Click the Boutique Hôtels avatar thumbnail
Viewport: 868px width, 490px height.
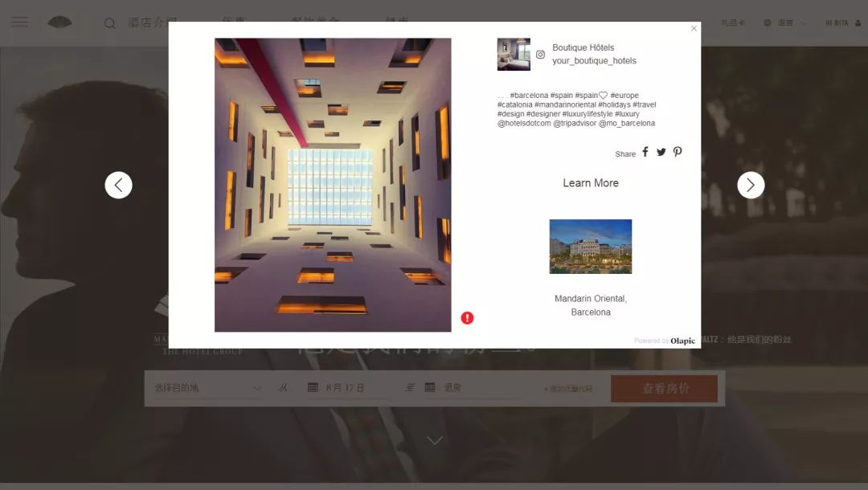(x=514, y=54)
